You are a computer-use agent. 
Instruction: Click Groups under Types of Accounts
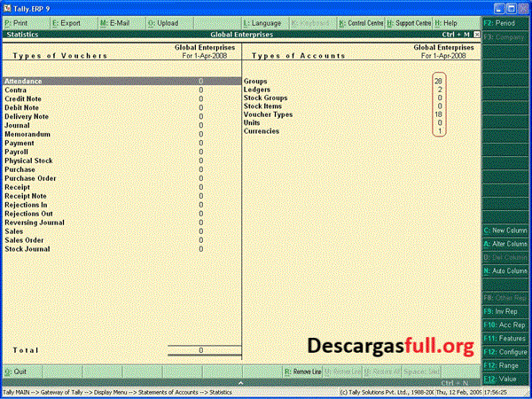[x=255, y=82]
